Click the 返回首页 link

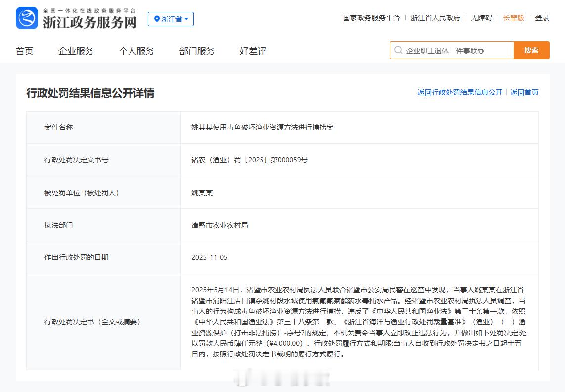coord(524,92)
